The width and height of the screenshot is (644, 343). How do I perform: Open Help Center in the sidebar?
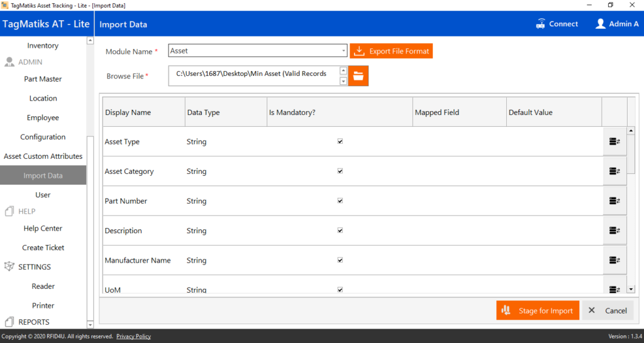[43, 228]
